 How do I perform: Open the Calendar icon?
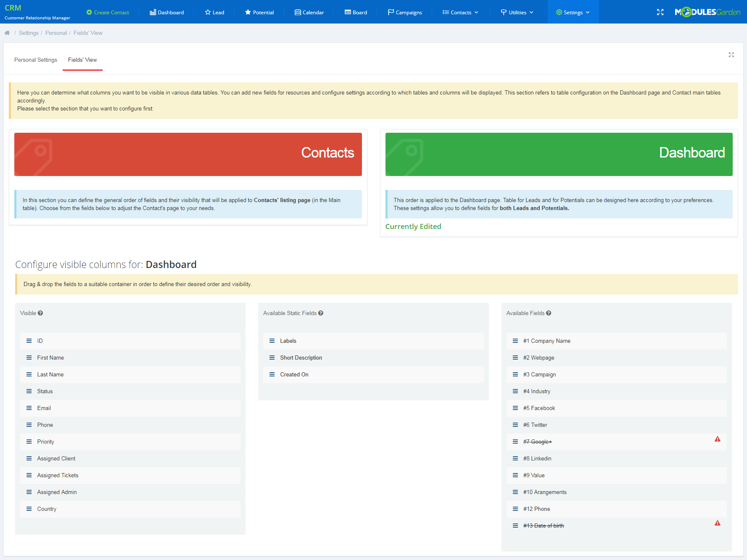pos(298,12)
